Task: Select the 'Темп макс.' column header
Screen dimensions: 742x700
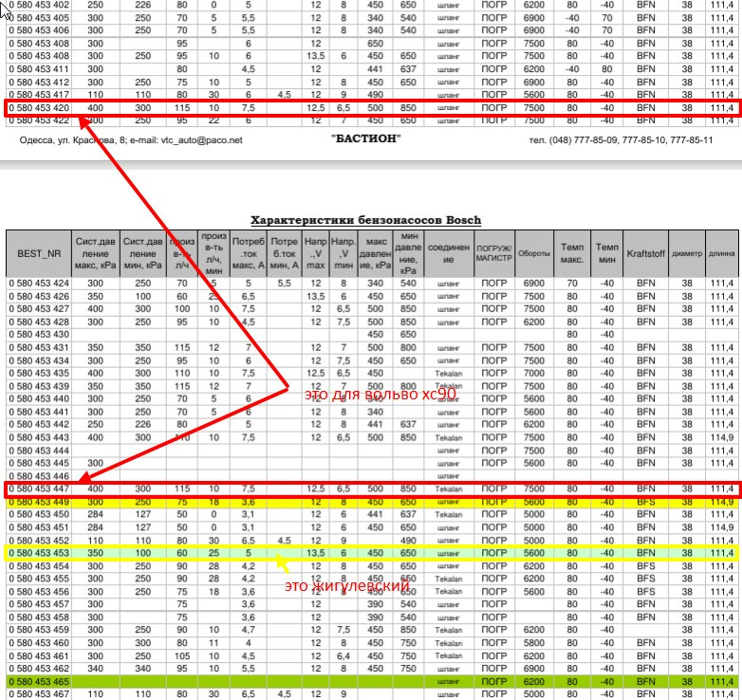Action: click(572, 253)
